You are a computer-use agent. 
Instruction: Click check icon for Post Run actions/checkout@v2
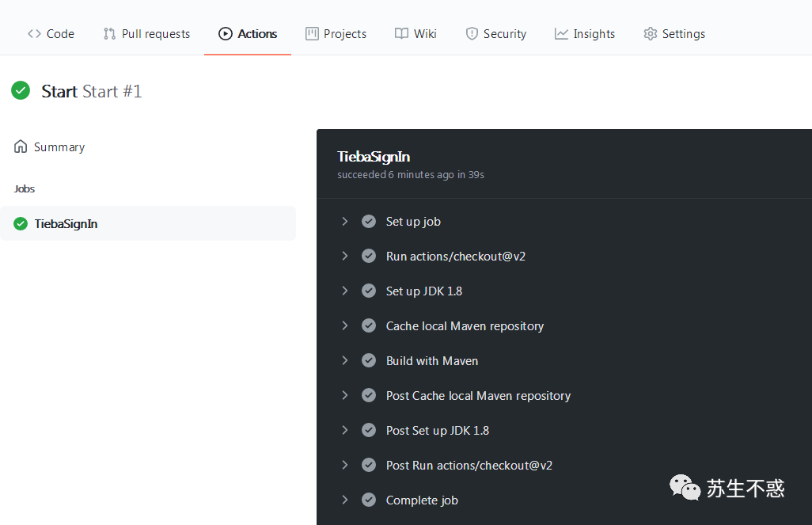(369, 465)
